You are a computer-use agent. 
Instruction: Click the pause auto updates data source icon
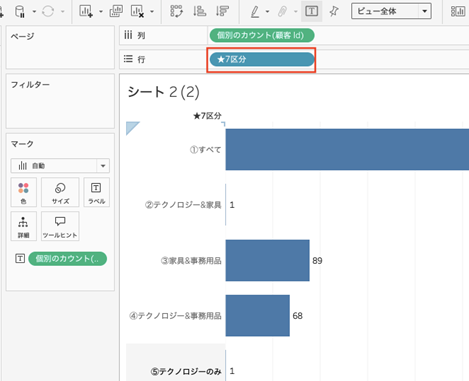pos(20,12)
